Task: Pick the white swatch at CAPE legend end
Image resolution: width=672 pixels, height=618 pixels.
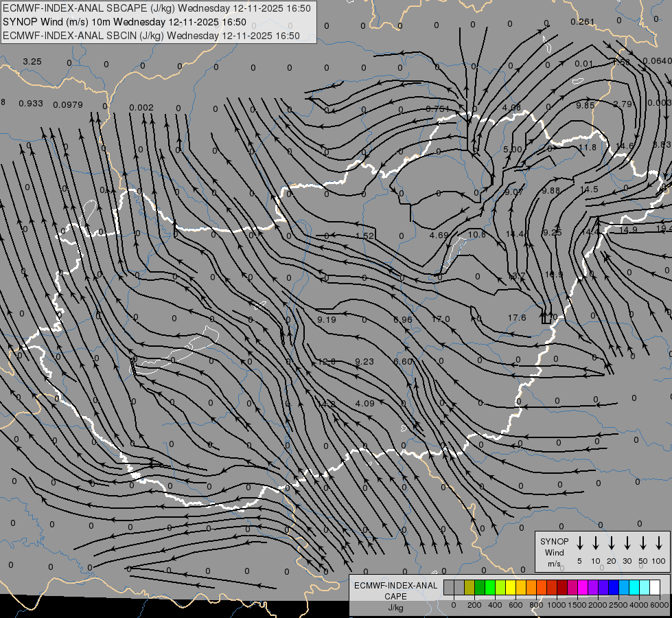Action: point(655,587)
